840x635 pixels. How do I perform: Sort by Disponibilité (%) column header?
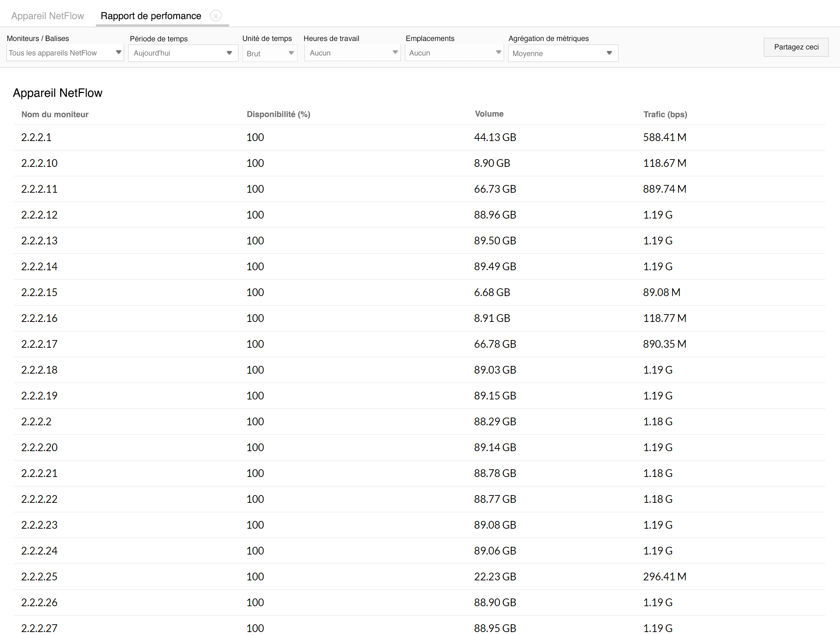[279, 114]
